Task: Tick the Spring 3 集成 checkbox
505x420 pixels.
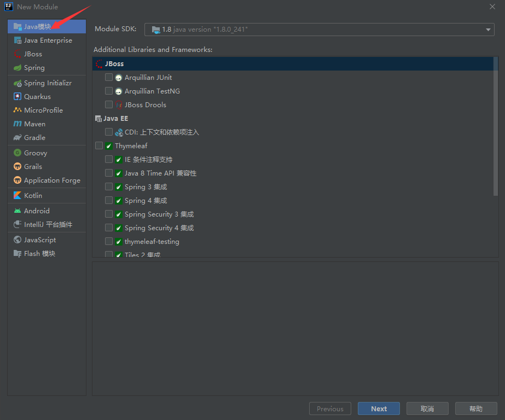Action: tap(109, 186)
